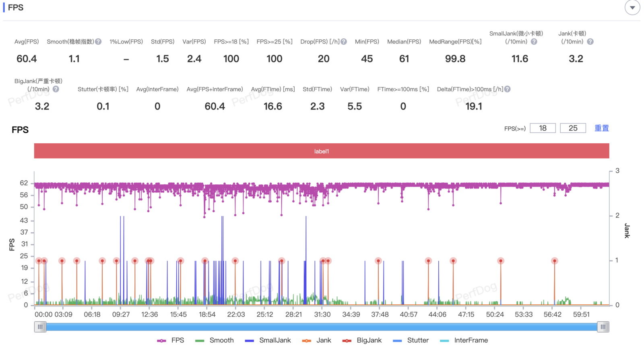Click the Std(FTime) value 2.3

317,106
